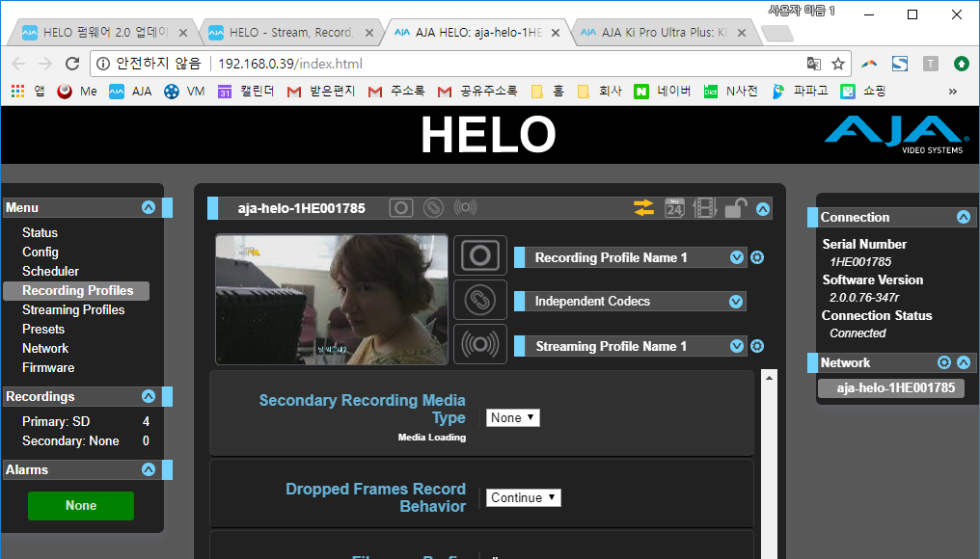This screenshot has width=980, height=559.
Task: Click the orange transfer arrows icon
Action: [x=643, y=208]
